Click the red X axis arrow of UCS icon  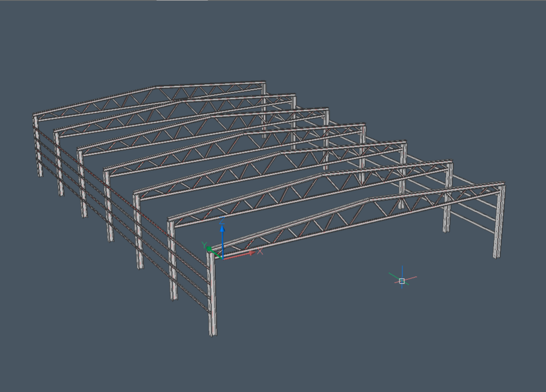click(x=245, y=254)
